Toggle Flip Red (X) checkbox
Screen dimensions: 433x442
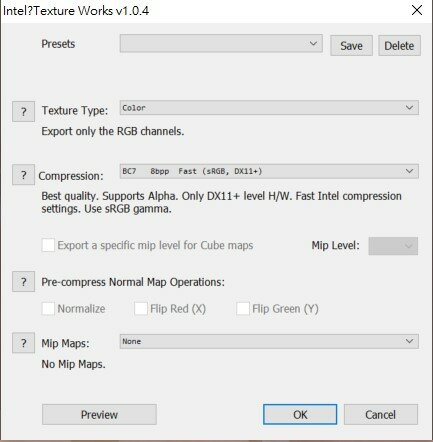click(141, 309)
